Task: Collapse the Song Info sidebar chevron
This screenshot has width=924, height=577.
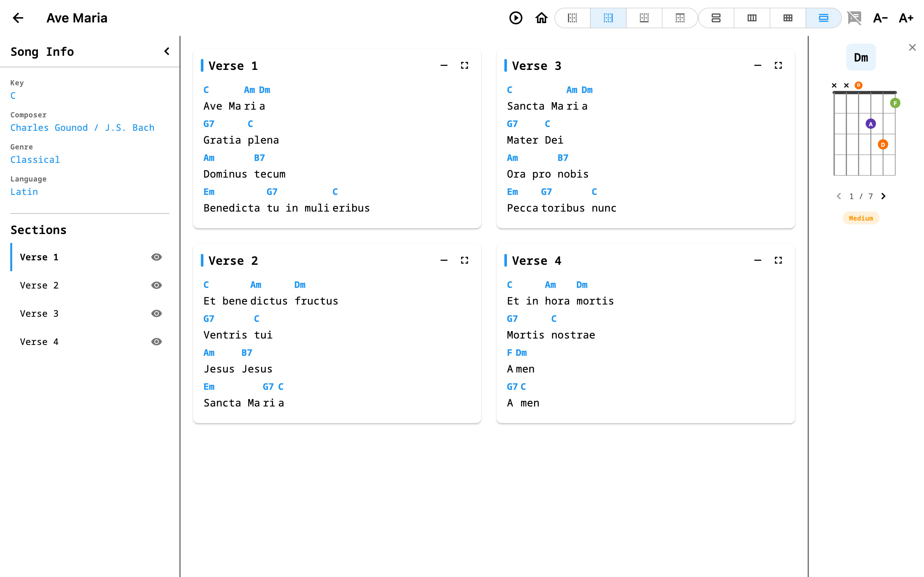Action: (167, 52)
